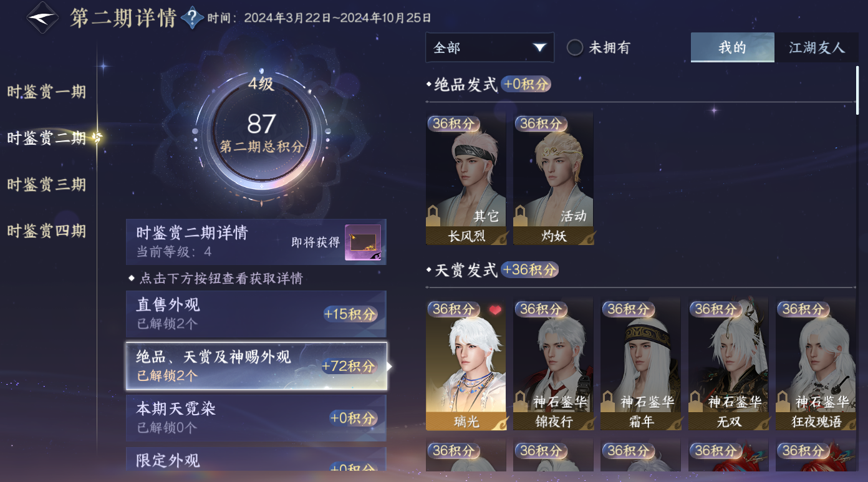The image size is (868, 482).
Task: Open the 全部 filter dropdown
Action: pyautogui.click(x=489, y=47)
